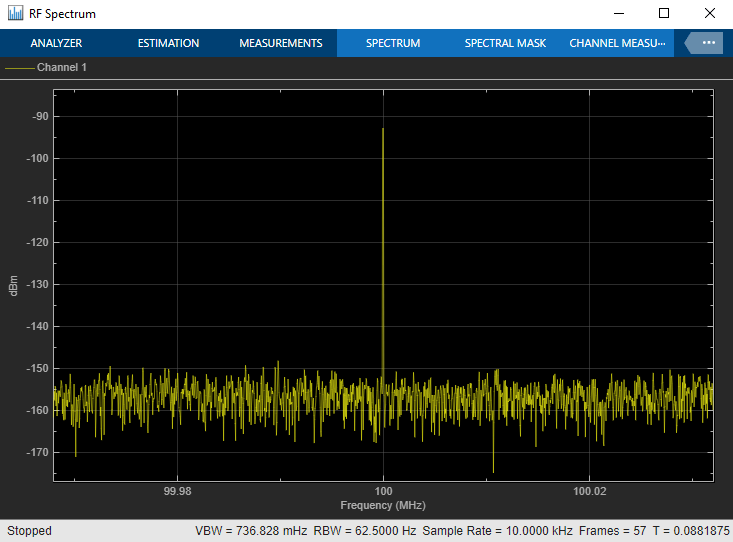This screenshot has width=733, height=542.
Task: Click the Channel 1 yellow line swatch
Action: point(20,68)
